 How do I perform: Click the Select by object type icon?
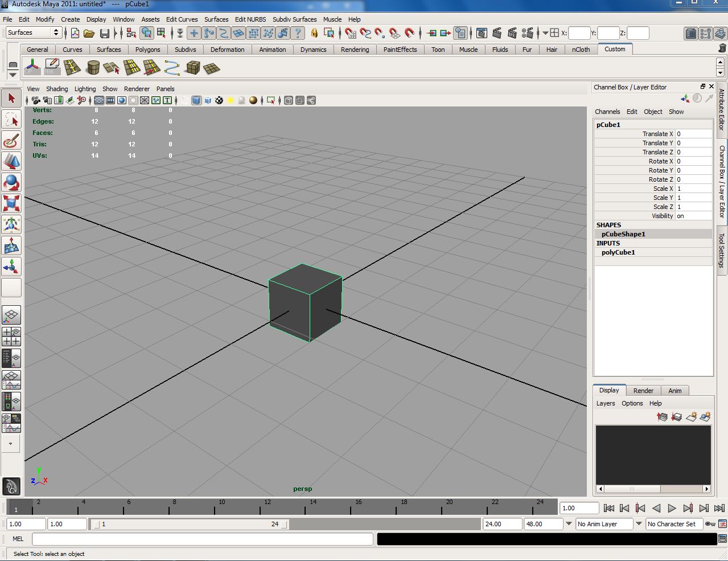point(147,33)
